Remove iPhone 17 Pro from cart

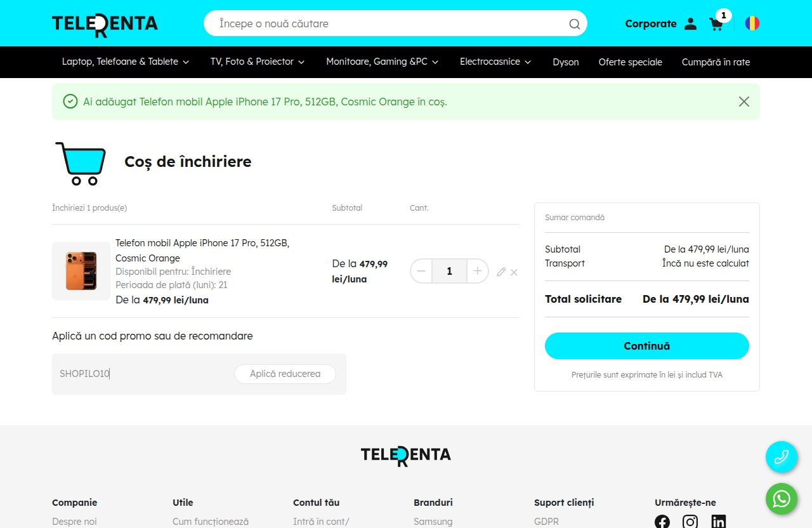[514, 272]
